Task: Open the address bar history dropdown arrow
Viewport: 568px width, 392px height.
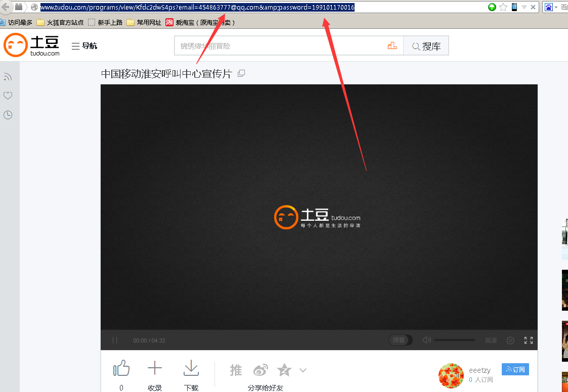Action: coord(524,7)
